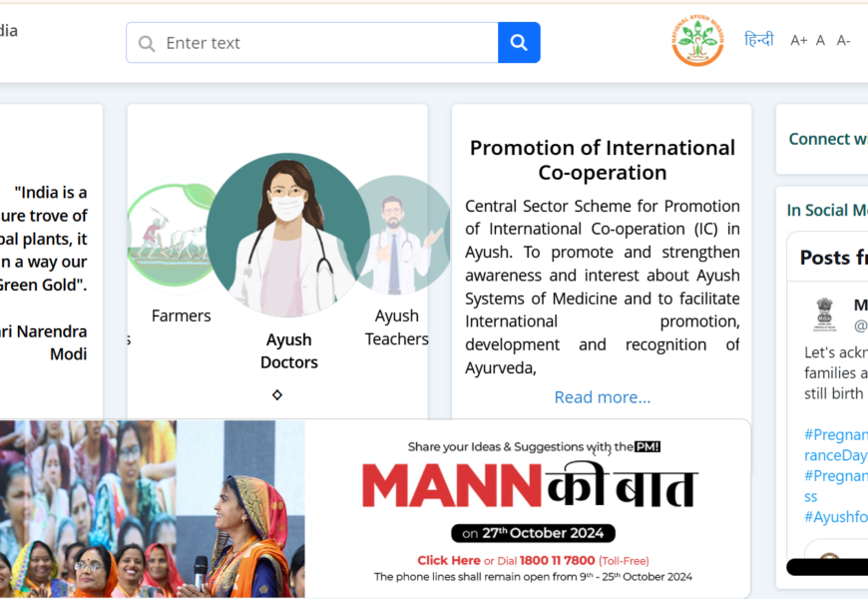Click the Ayush Teachers label
868x599 pixels.
[396, 327]
